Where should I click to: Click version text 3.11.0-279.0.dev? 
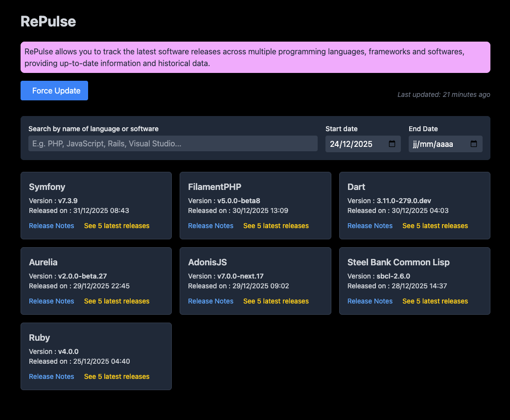(x=404, y=201)
